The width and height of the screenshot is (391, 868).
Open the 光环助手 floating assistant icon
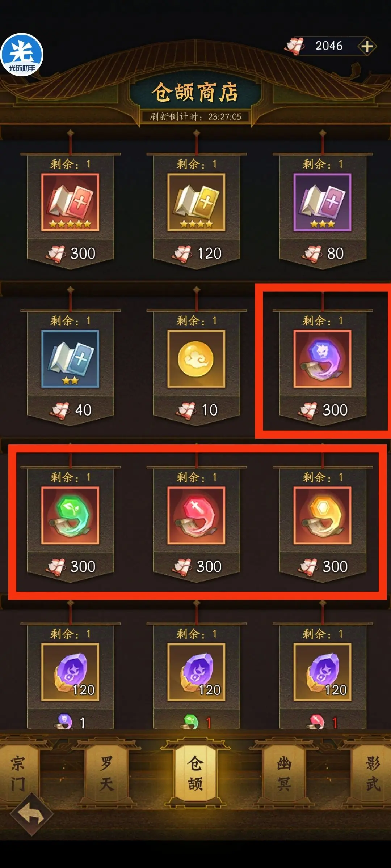point(22,55)
